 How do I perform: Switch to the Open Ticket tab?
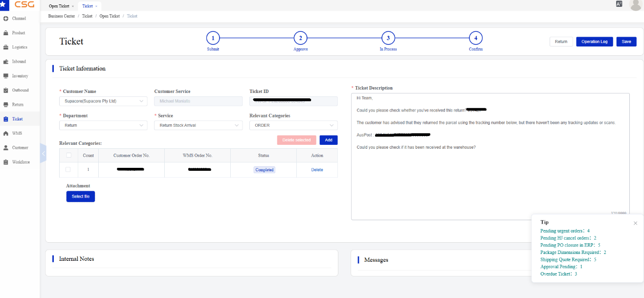[x=59, y=6]
